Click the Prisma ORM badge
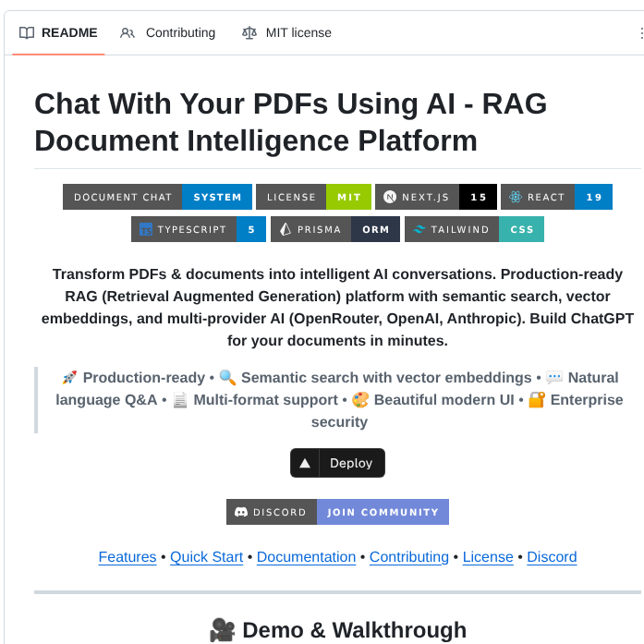The height and width of the screenshot is (644, 644). (335, 229)
